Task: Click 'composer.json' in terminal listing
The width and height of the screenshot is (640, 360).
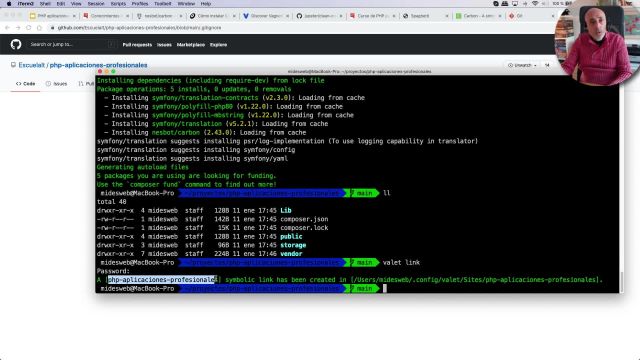Action: coord(304,219)
